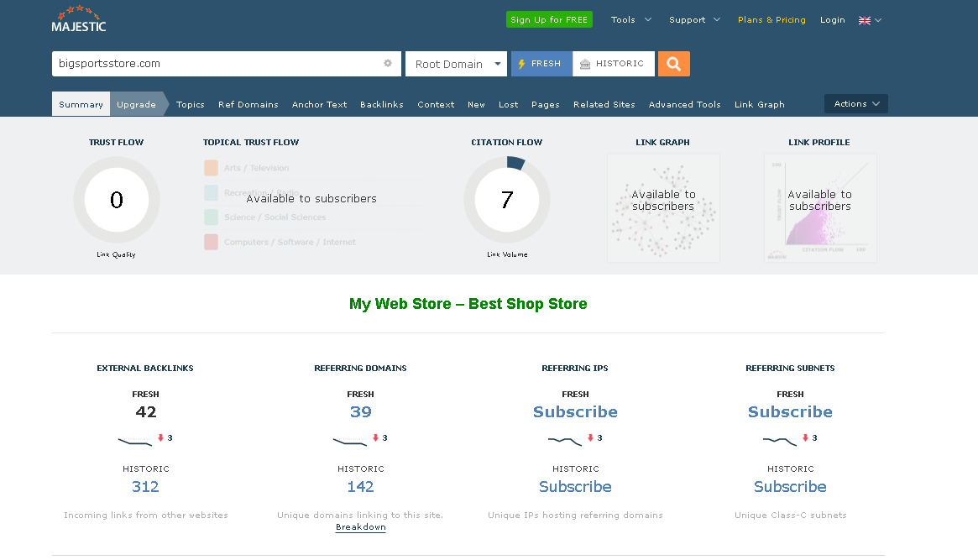Image resolution: width=978 pixels, height=560 pixels.
Task: Open the Context tab
Action: click(x=436, y=104)
